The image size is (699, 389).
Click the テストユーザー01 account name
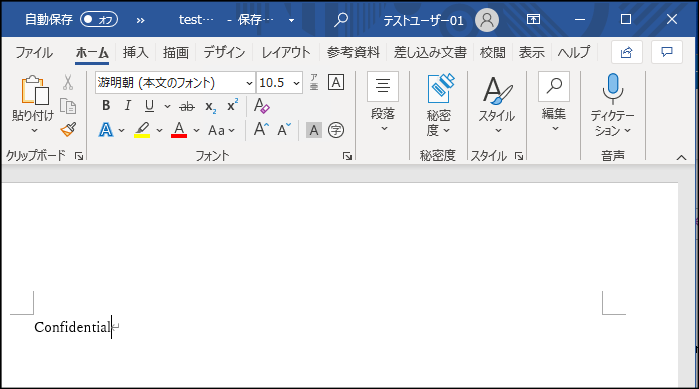423,20
